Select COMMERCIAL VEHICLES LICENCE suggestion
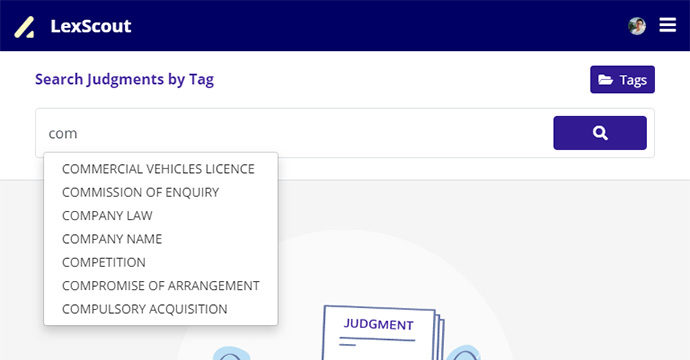Screen dimensions: 690x360 click(x=161, y=169)
